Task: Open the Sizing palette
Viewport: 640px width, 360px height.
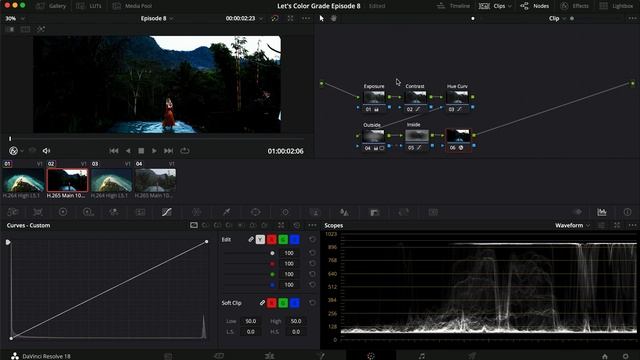Action: [x=404, y=212]
